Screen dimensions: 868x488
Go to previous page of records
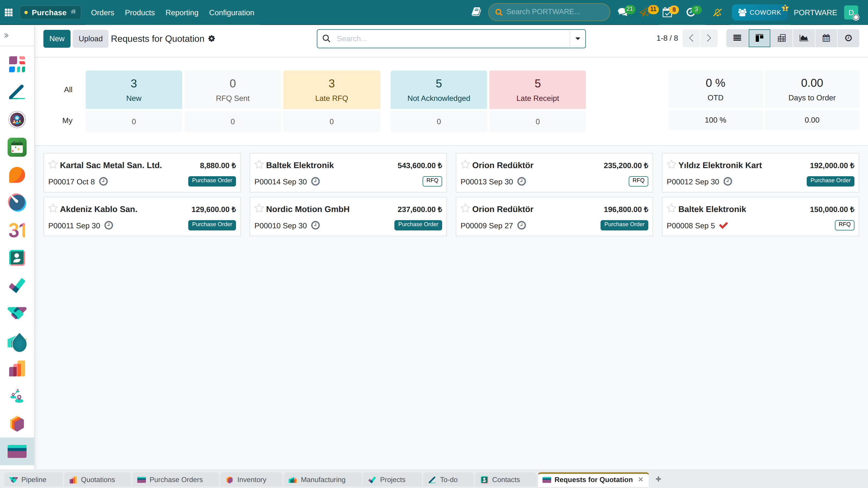(691, 38)
